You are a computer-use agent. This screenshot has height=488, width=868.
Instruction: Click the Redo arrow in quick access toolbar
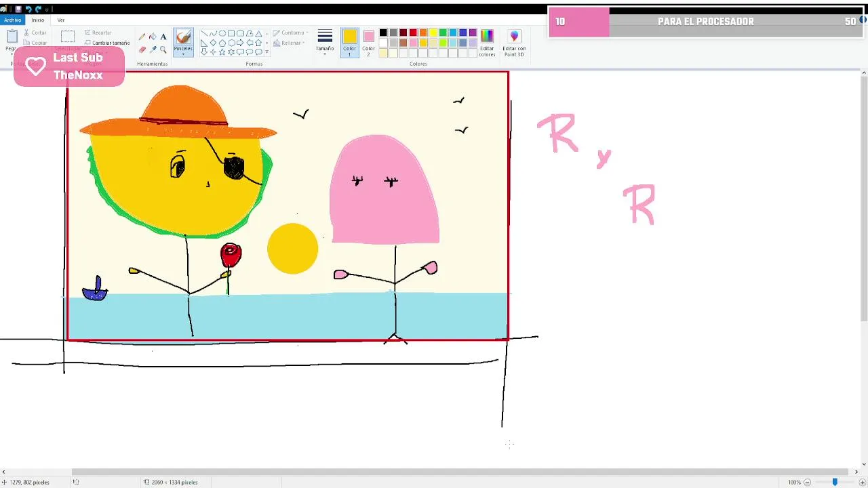click(38, 9)
